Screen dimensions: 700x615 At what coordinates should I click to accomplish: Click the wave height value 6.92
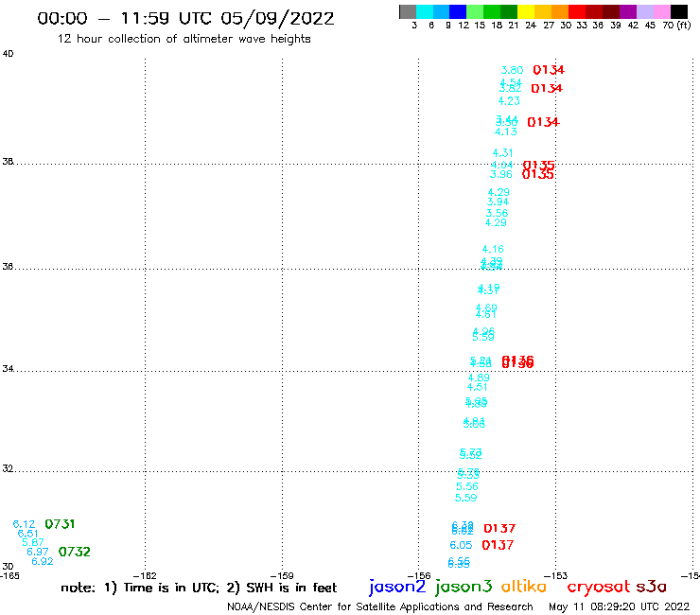43,561
